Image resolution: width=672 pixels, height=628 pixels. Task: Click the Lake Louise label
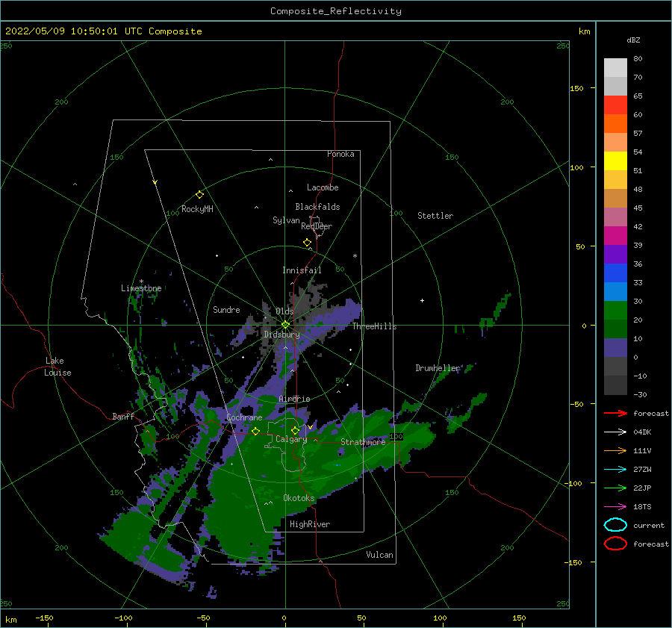tap(57, 367)
